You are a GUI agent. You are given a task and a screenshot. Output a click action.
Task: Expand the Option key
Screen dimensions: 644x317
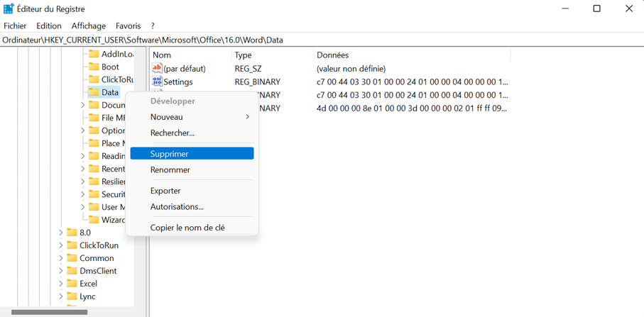coord(83,130)
